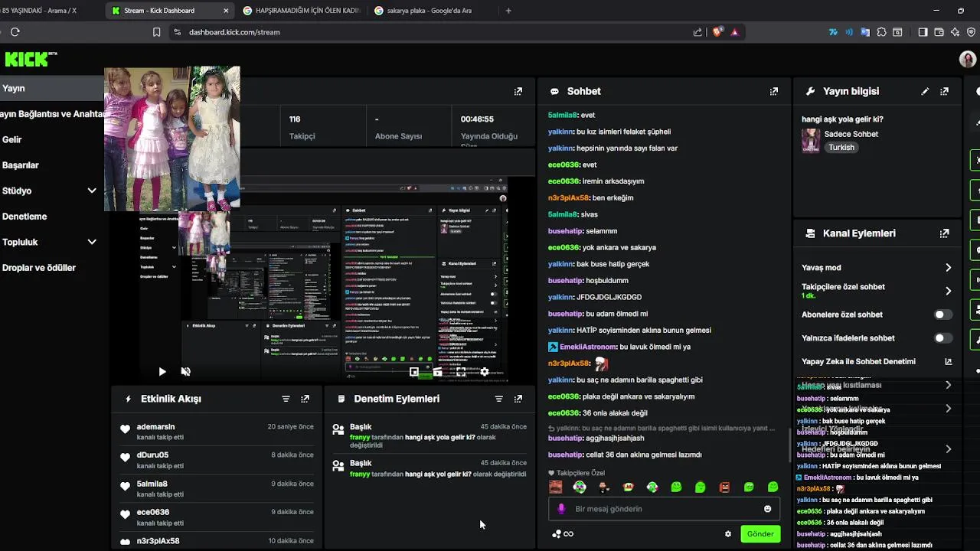Play the stream preview
980x551 pixels.
162,371
